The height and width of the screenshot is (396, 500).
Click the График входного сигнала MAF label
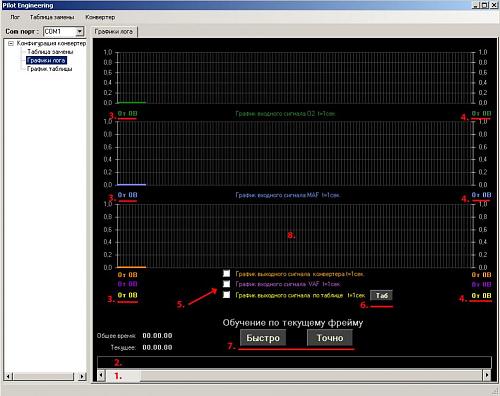(x=287, y=195)
